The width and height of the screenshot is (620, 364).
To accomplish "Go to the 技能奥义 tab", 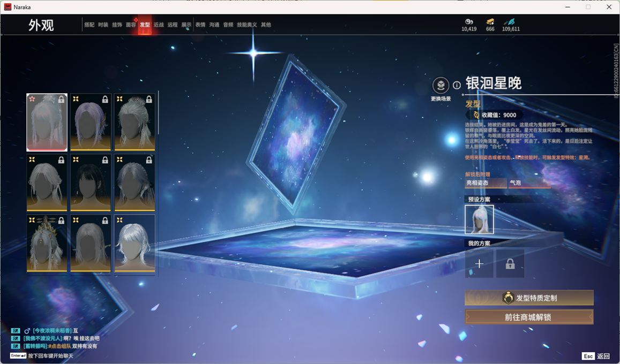I will click(246, 25).
